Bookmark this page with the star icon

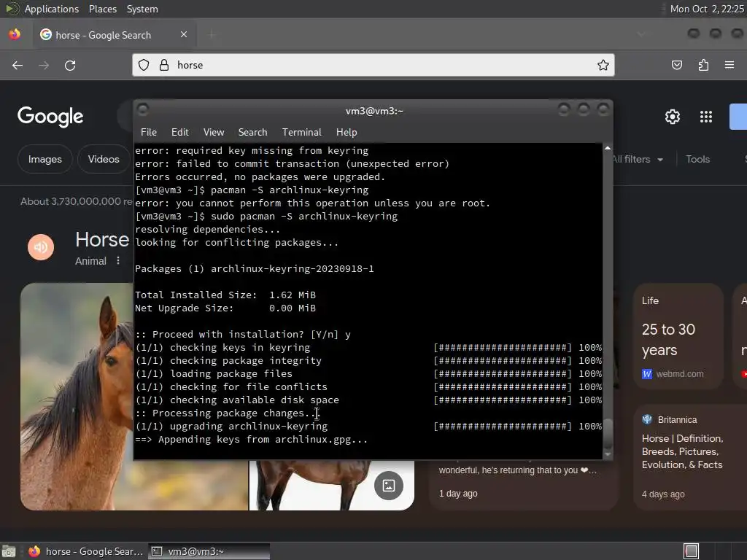pyautogui.click(x=603, y=65)
